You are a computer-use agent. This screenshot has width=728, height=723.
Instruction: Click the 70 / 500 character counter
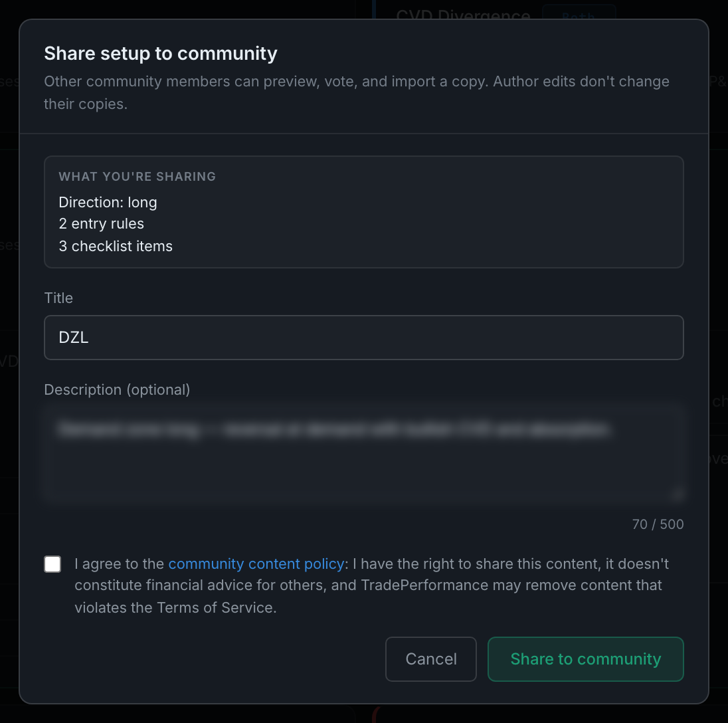[x=658, y=524]
